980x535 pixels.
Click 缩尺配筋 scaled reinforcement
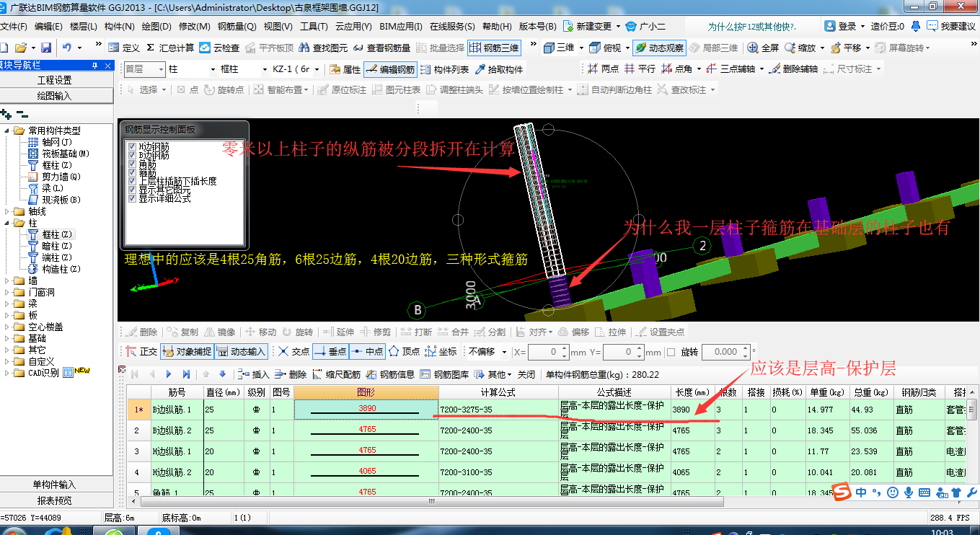point(336,374)
